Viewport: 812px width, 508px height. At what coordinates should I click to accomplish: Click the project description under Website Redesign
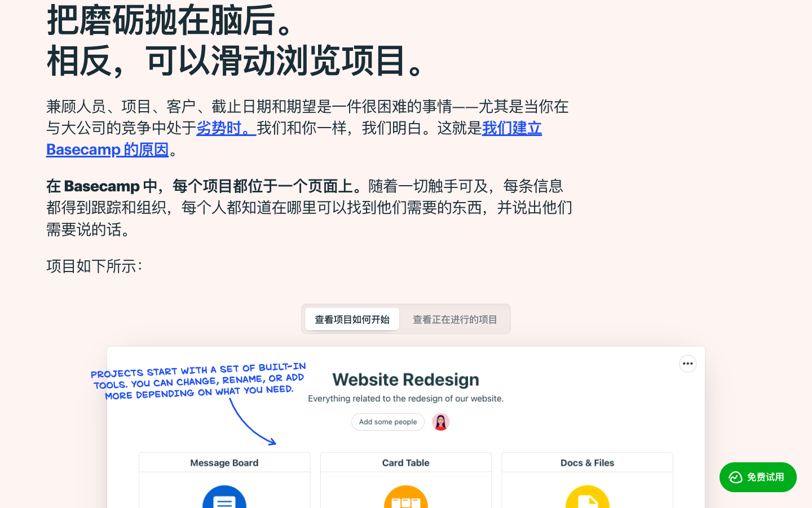click(405, 398)
